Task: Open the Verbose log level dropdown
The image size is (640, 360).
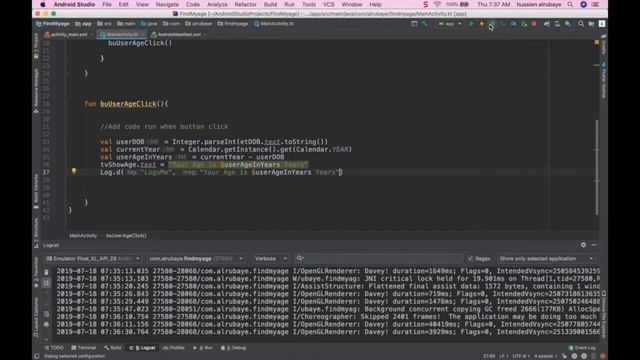Action: (271, 259)
